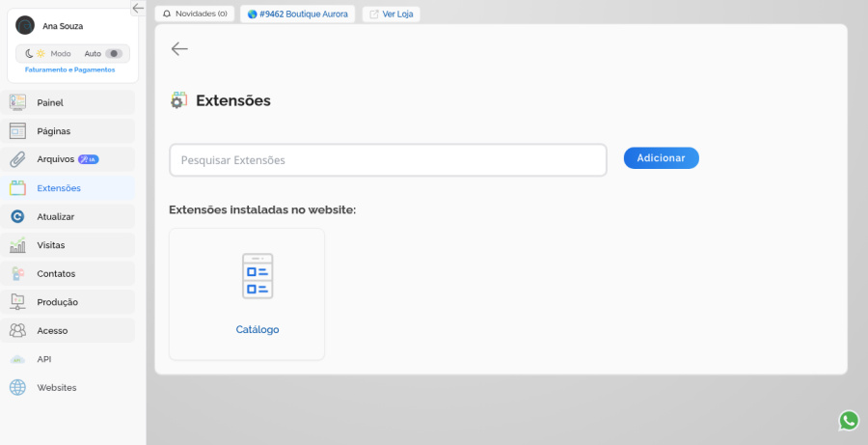Collapse the sidebar with the top arrow
868x445 pixels.
point(138,8)
